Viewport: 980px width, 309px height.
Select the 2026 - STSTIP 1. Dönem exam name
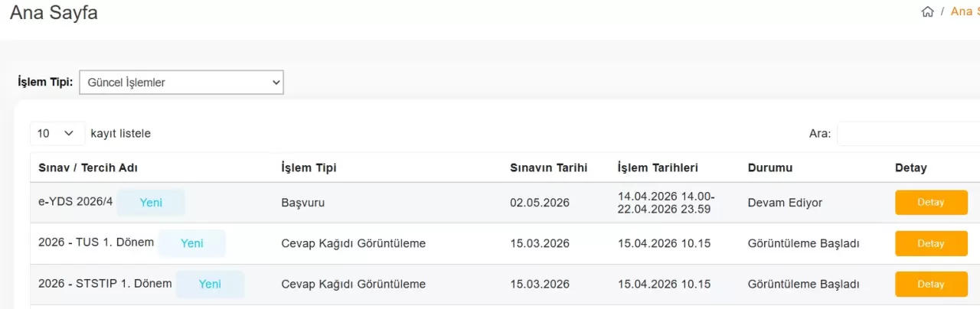105,283
